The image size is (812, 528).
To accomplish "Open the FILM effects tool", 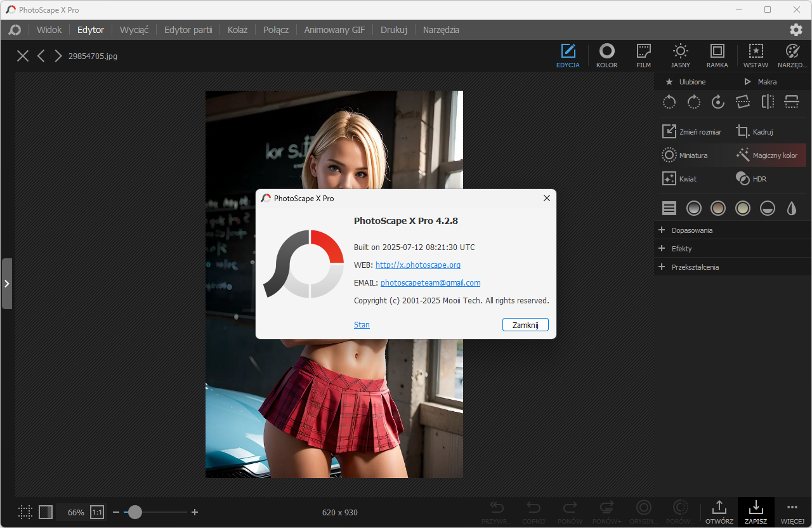I will [644, 56].
